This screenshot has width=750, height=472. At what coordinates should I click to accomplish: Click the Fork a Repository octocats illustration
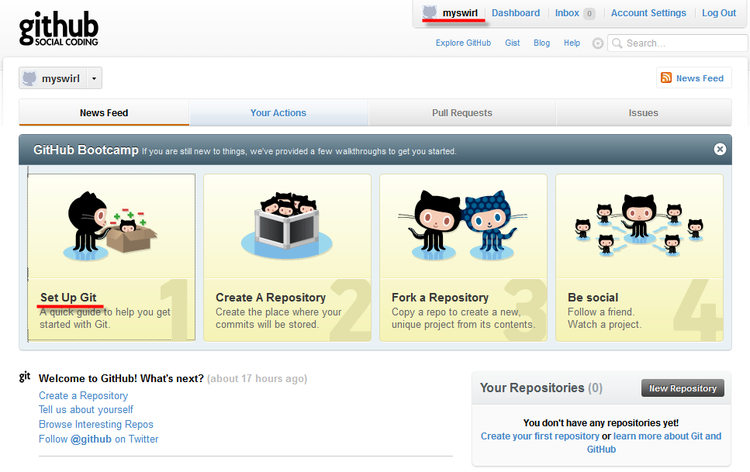point(463,225)
